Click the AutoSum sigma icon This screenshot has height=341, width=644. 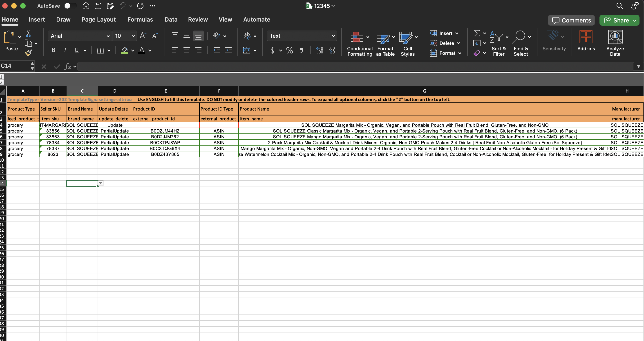pyautogui.click(x=477, y=33)
